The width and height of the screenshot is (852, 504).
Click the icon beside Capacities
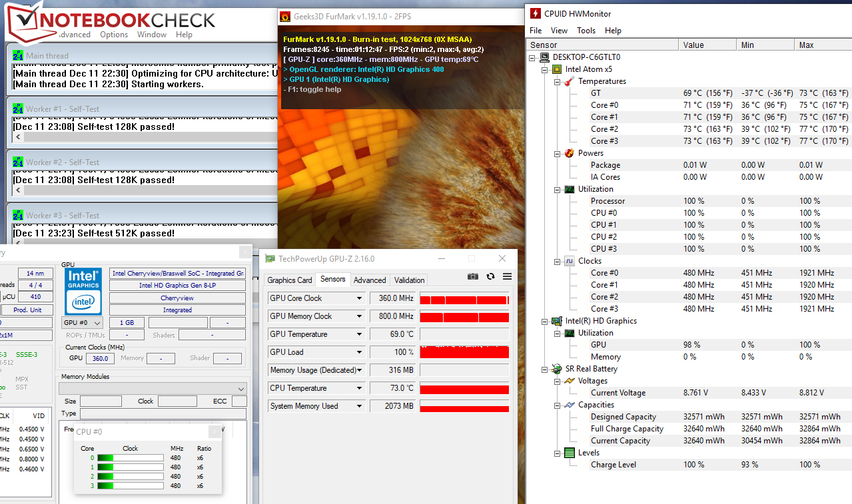pyautogui.click(x=569, y=405)
